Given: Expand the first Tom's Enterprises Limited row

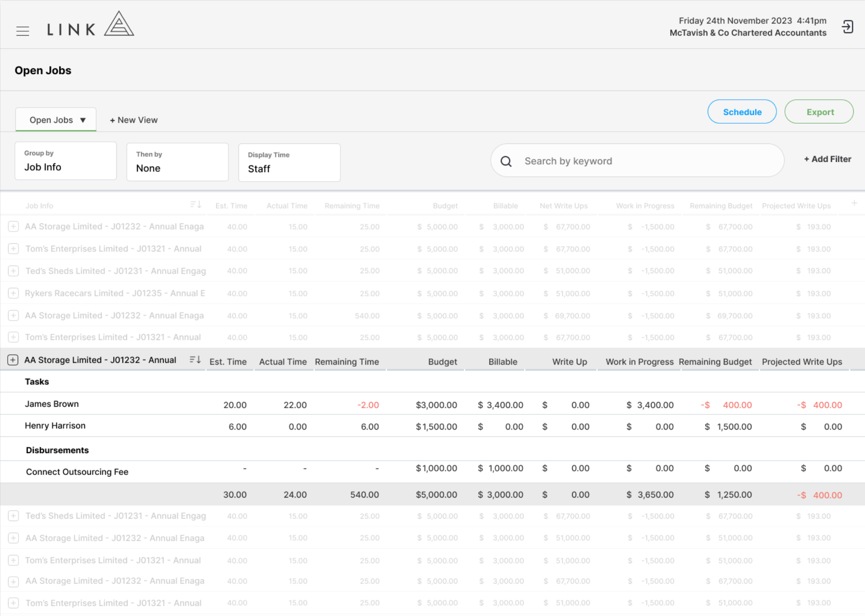Looking at the screenshot, I should [13, 249].
